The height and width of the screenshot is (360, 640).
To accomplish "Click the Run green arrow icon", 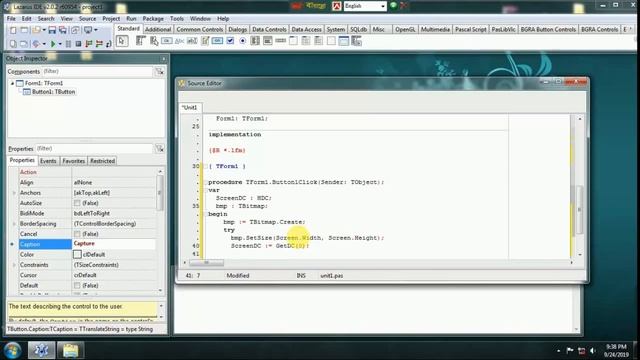I will point(53,44).
